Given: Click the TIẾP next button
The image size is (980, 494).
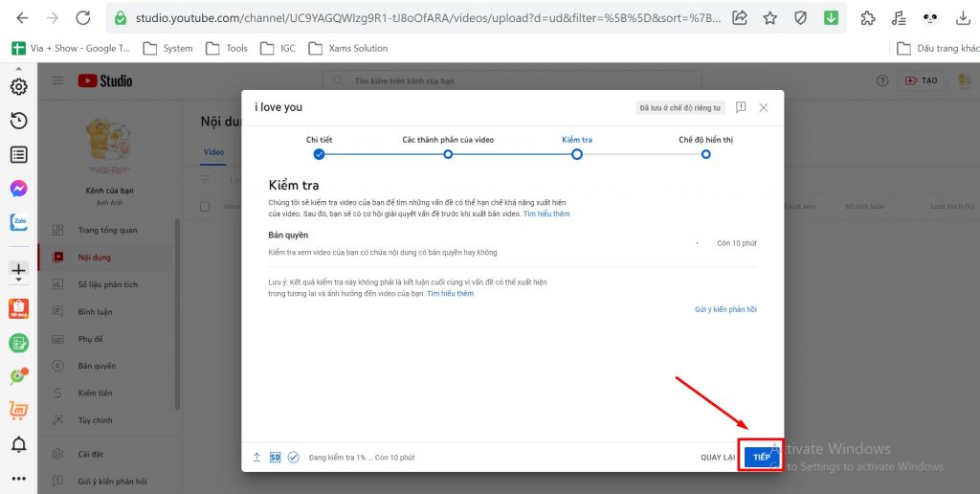Looking at the screenshot, I should click(761, 457).
